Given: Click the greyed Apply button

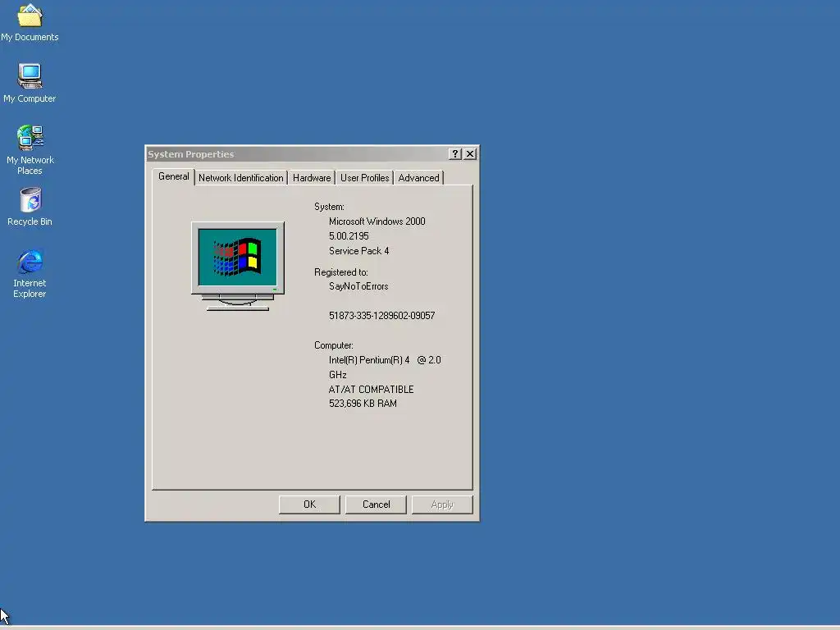Looking at the screenshot, I should 442,504.
